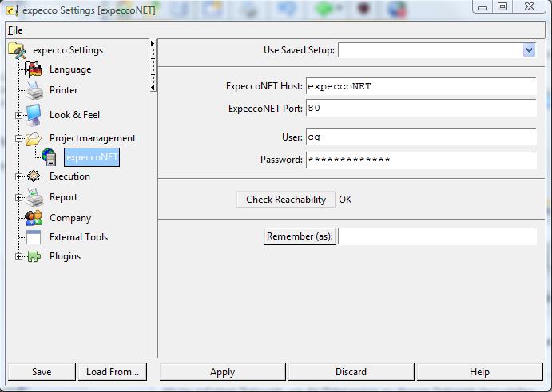Click the Company people icon
The image size is (552, 392).
(x=34, y=218)
